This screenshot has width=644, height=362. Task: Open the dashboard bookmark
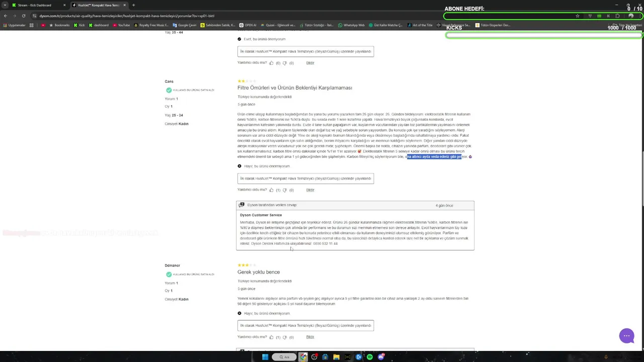click(x=99, y=25)
